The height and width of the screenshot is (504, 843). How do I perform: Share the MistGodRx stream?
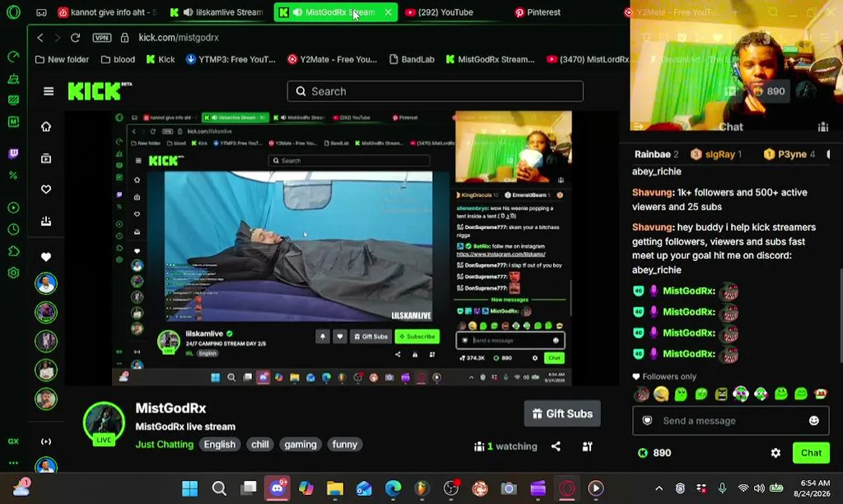click(x=555, y=446)
